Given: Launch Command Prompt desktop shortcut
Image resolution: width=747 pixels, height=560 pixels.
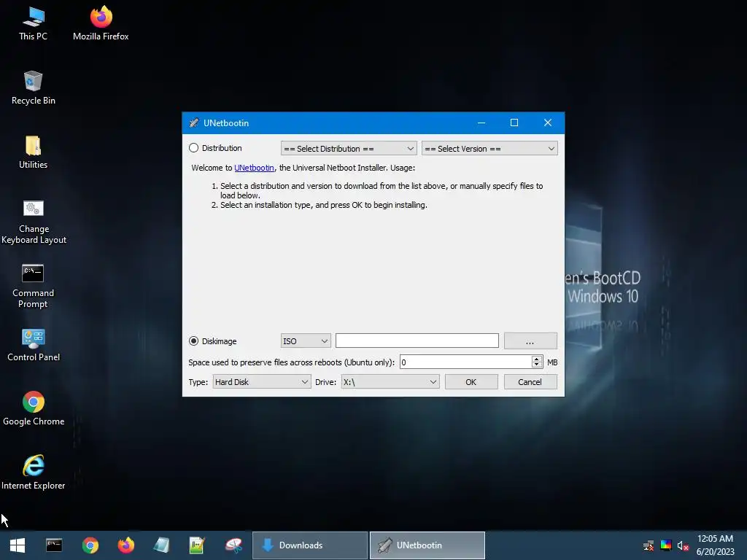Looking at the screenshot, I should click(x=34, y=286).
